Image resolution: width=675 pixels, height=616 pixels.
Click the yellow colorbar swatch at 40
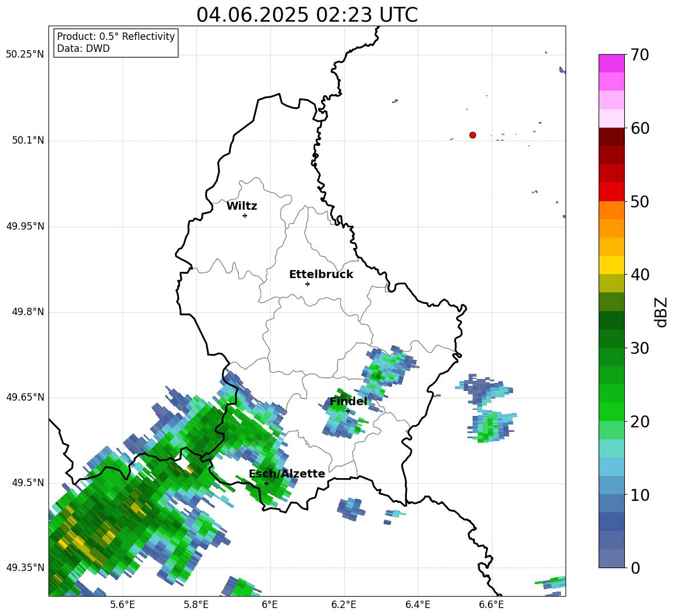(x=611, y=265)
